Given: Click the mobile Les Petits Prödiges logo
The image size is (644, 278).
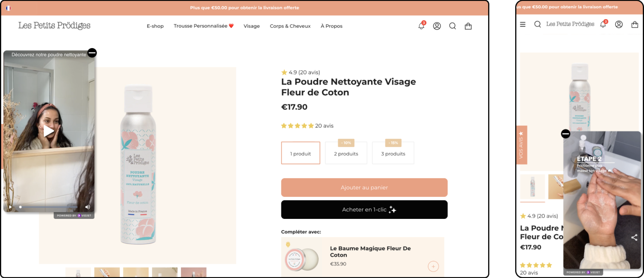Looking at the screenshot, I should (x=570, y=24).
